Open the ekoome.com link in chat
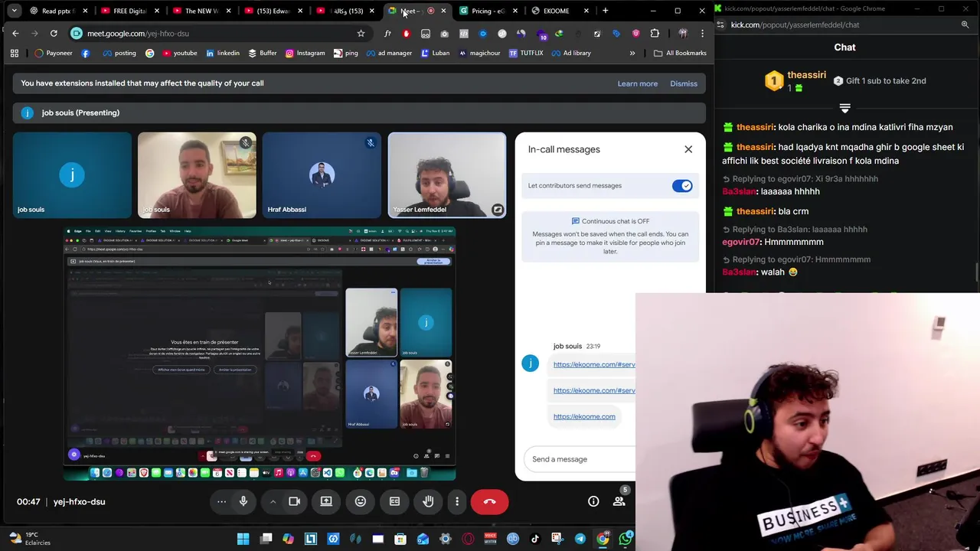Screen dimensions: 980x551 click(584, 416)
